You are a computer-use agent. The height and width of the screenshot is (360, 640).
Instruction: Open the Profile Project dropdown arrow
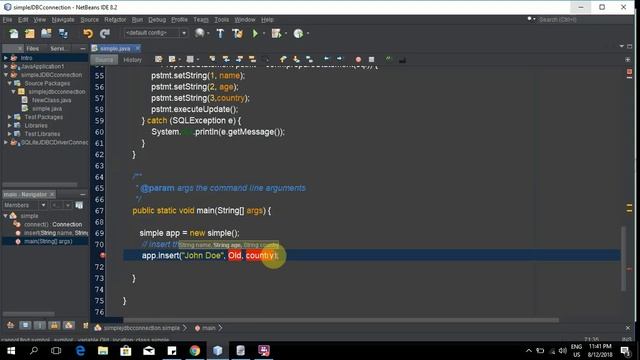[x=308, y=33]
